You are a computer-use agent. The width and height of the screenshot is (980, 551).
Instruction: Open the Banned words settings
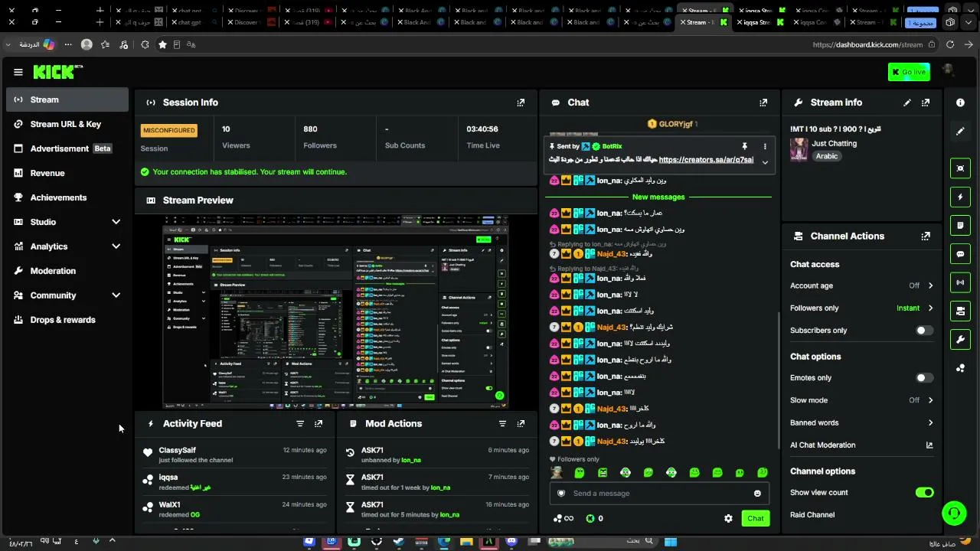coord(861,423)
